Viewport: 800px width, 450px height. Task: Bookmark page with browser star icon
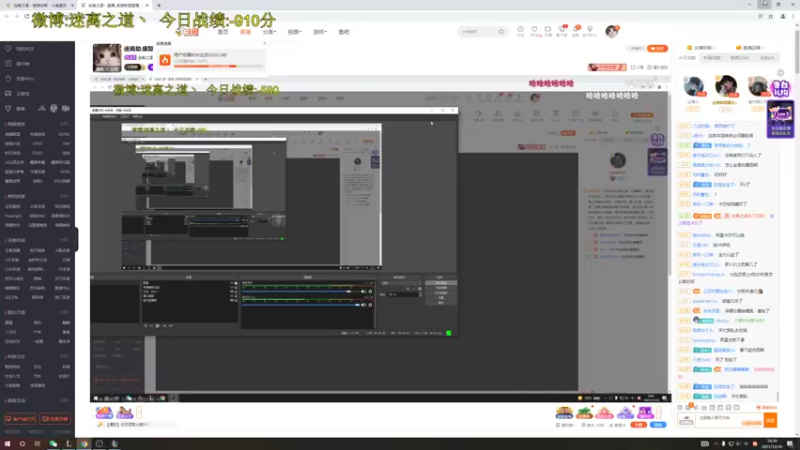point(771,16)
